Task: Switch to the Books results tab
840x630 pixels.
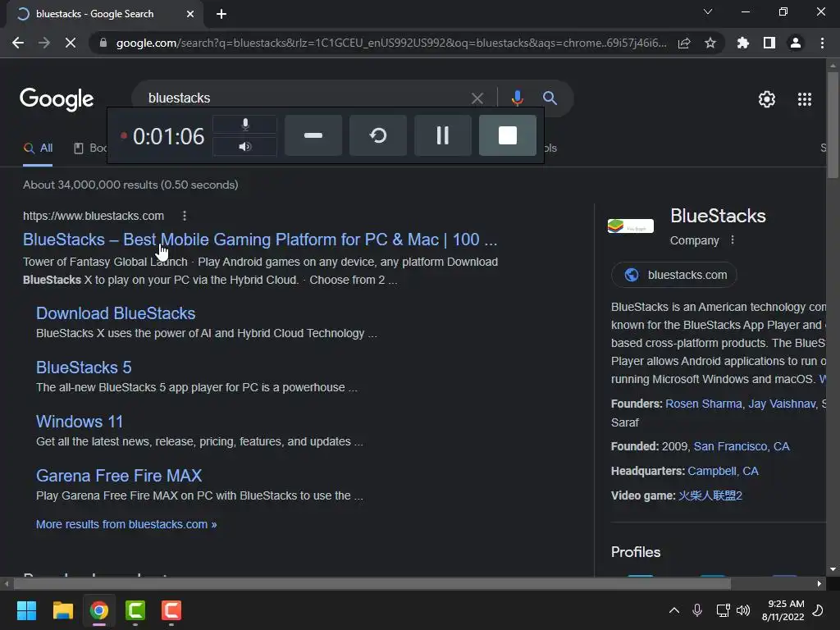Action: [90, 148]
